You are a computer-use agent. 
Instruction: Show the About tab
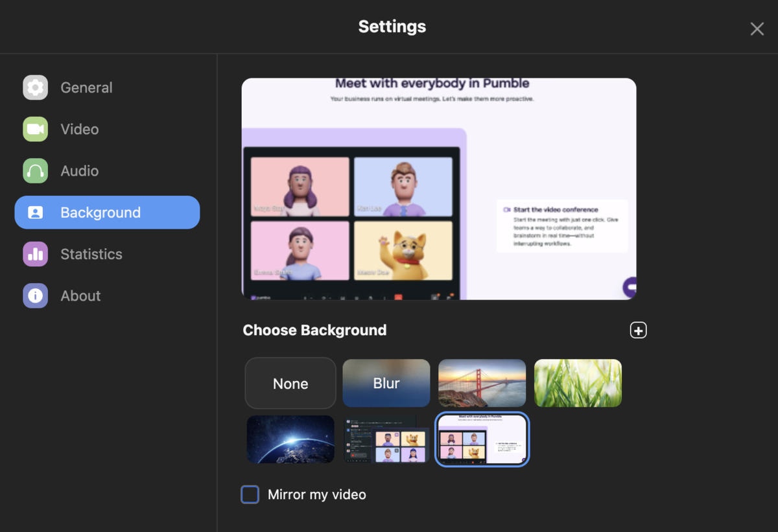pos(107,295)
